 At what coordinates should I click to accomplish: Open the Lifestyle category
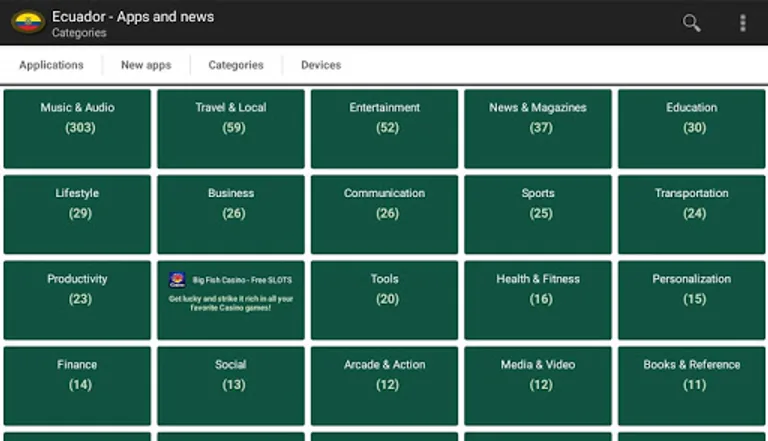coord(77,214)
